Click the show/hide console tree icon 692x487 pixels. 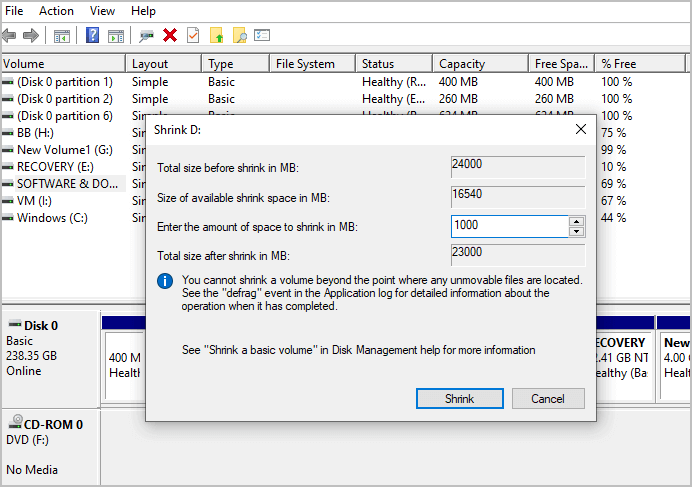pyautogui.click(x=62, y=36)
